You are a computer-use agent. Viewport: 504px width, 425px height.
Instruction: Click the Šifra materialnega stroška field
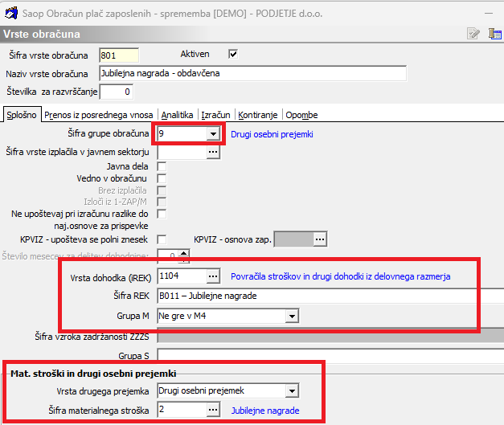182,410
